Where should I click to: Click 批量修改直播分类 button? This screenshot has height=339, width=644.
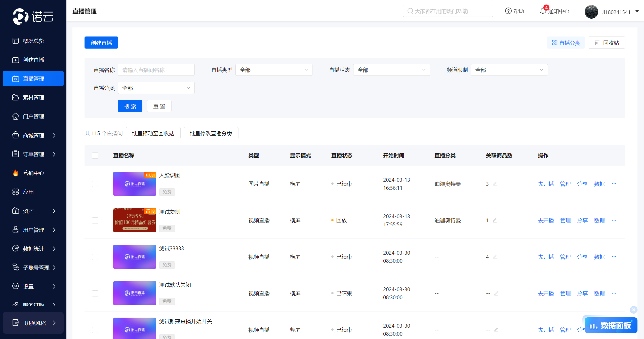(x=211, y=133)
